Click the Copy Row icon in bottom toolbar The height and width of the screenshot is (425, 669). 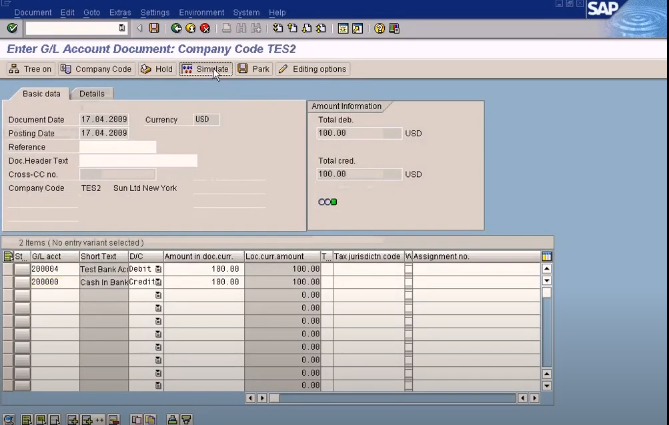coord(136,420)
